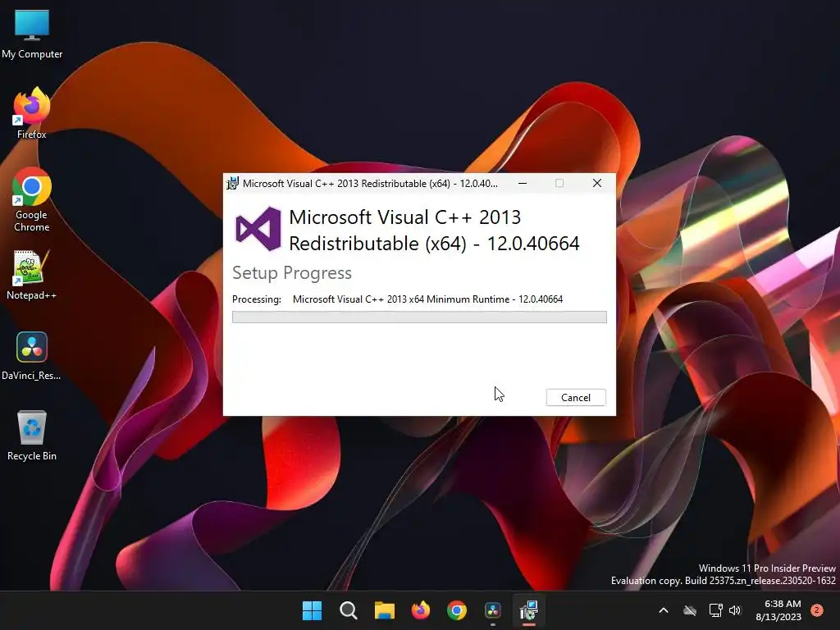Open the Firefox desktop shortcut

[32, 113]
